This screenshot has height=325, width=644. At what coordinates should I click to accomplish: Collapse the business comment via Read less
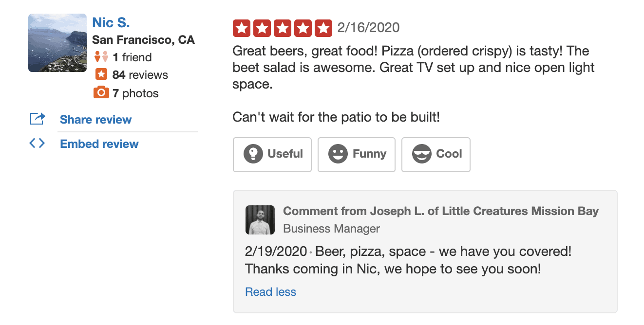pyautogui.click(x=270, y=291)
